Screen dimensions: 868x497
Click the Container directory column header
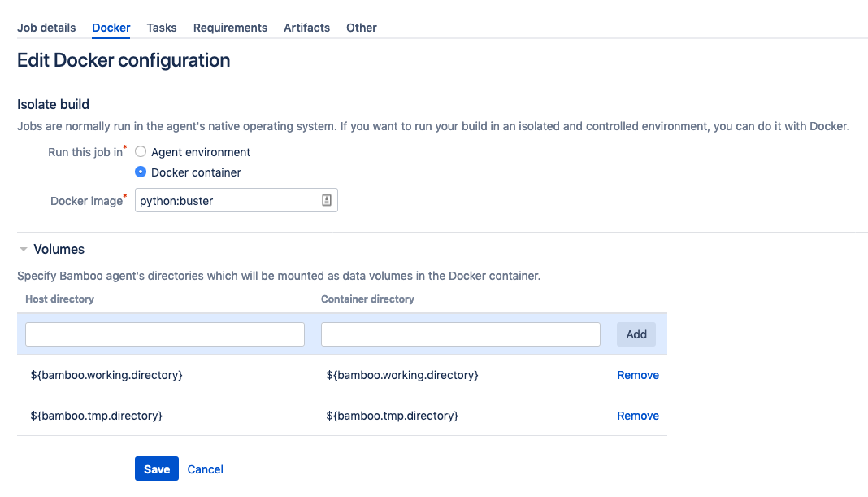click(367, 299)
